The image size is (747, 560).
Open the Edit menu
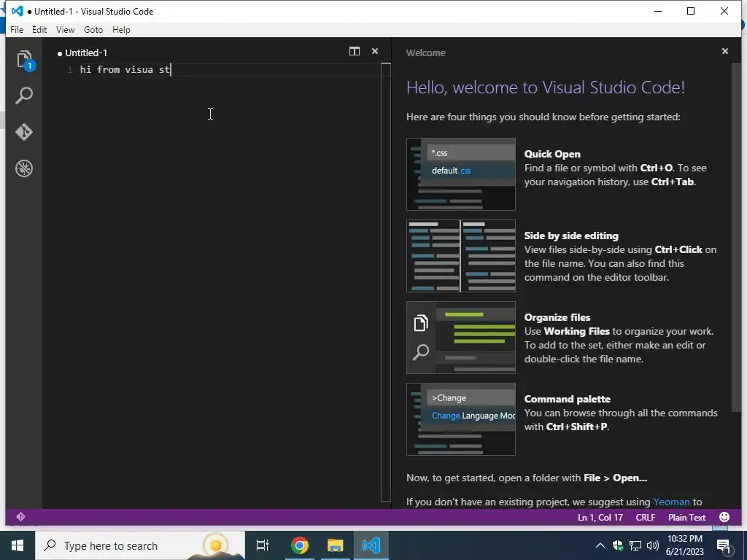pos(39,29)
